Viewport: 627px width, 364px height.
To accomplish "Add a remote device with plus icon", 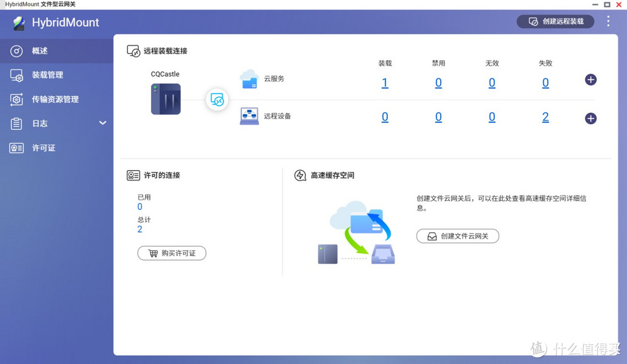I will [590, 118].
